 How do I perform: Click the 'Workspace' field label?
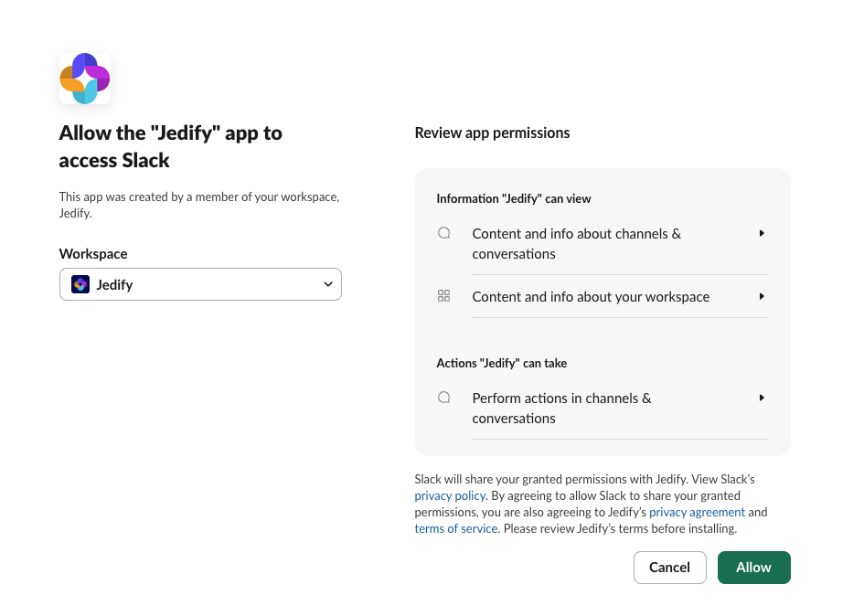tap(93, 254)
